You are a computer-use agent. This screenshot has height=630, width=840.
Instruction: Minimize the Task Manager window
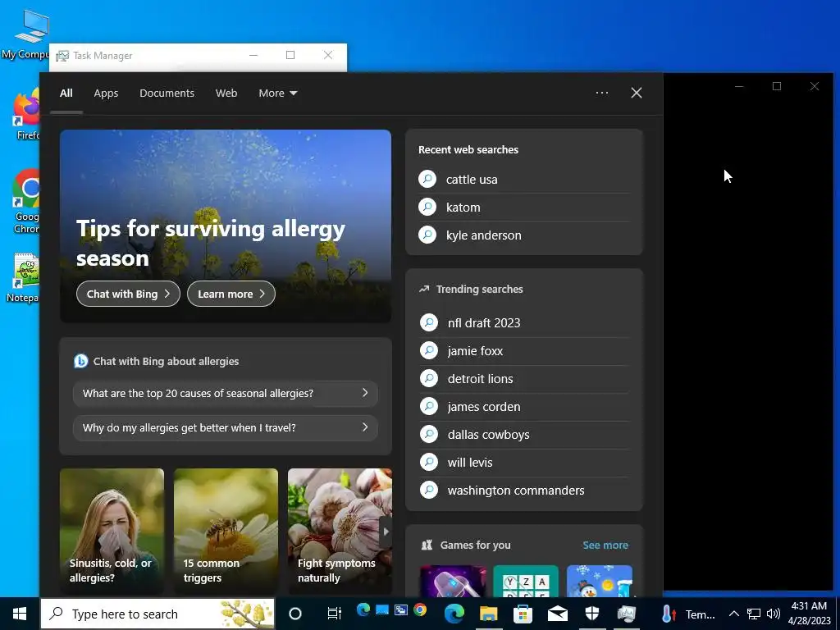tap(253, 55)
